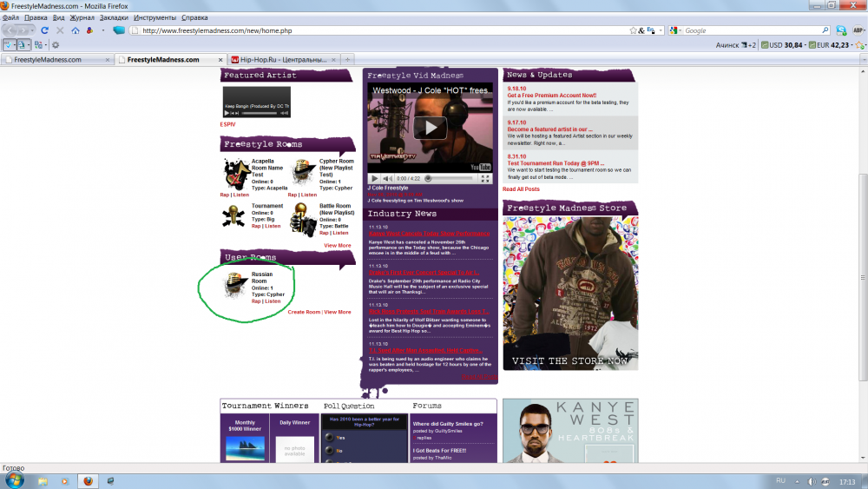Screen dimensions: 868x489
Task: Click the spell-check checkmark toolbar icon
Action: pyautogui.click(x=8, y=45)
